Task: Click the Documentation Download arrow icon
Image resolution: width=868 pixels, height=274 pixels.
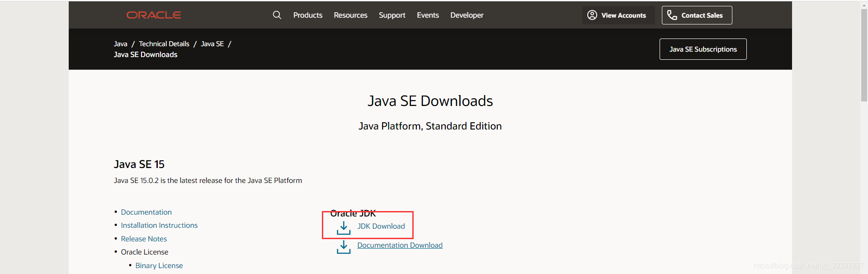Action: (x=344, y=247)
